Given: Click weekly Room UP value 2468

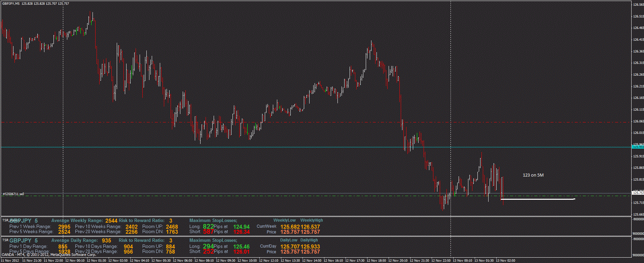Looking at the screenshot, I should (x=172, y=227).
